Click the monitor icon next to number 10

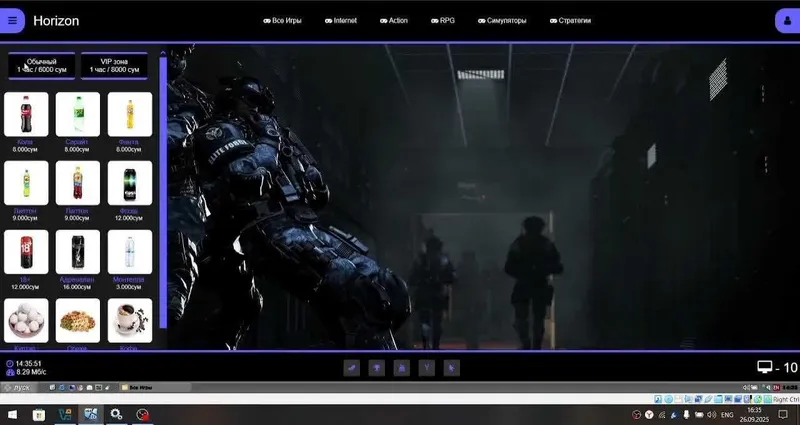(765, 367)
